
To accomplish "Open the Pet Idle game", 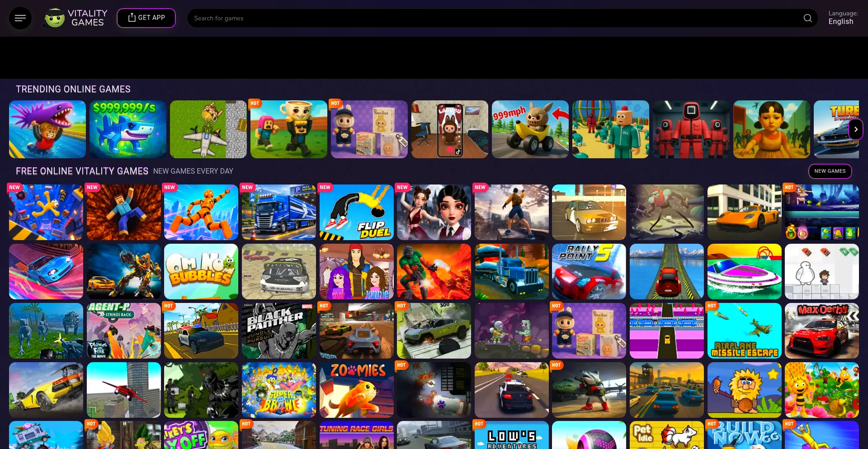I will click(x=667, y=435).
